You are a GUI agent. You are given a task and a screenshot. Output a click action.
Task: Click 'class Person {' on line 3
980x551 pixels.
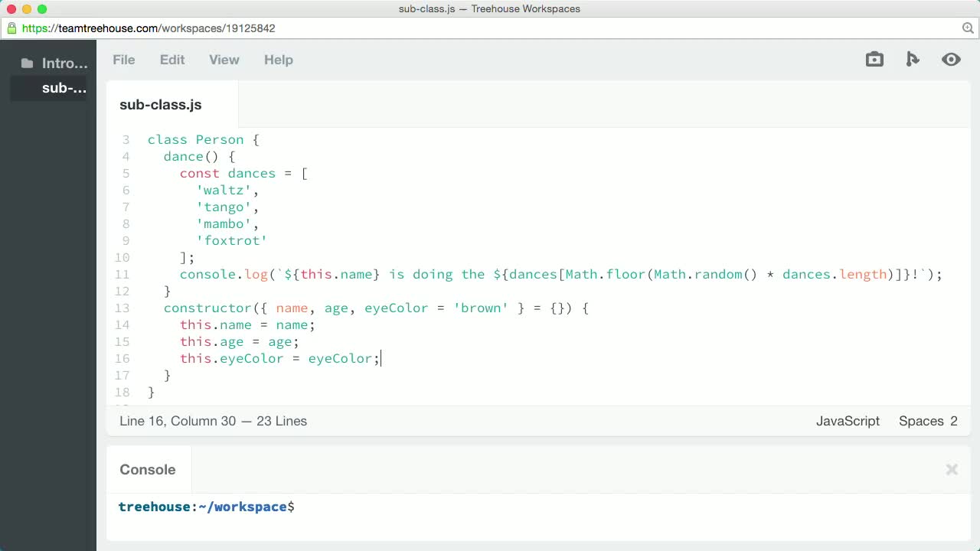(x=204, y=140)
